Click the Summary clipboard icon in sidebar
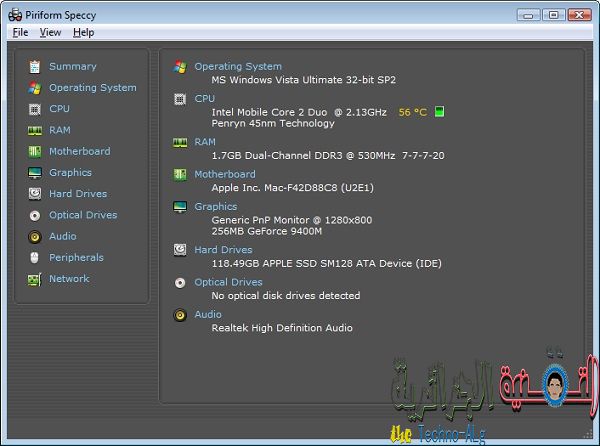This screenshot has width=600, height=446. pos(34,67)
